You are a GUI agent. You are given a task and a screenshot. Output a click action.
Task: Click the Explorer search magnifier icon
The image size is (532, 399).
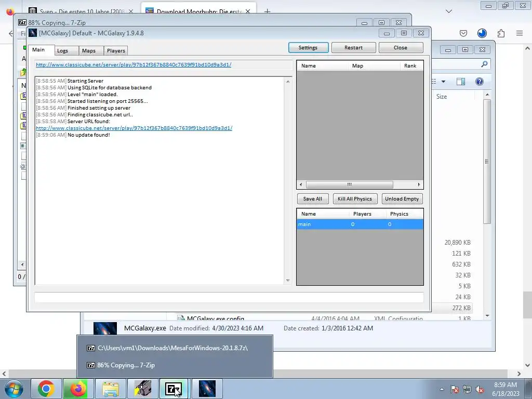point(484,64)
